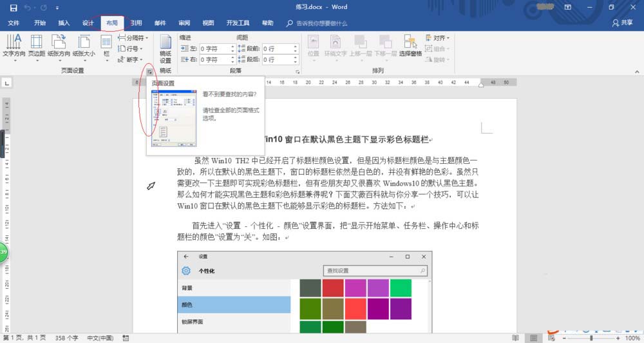Switch to the 审阅 review tab

coord(184,23)
